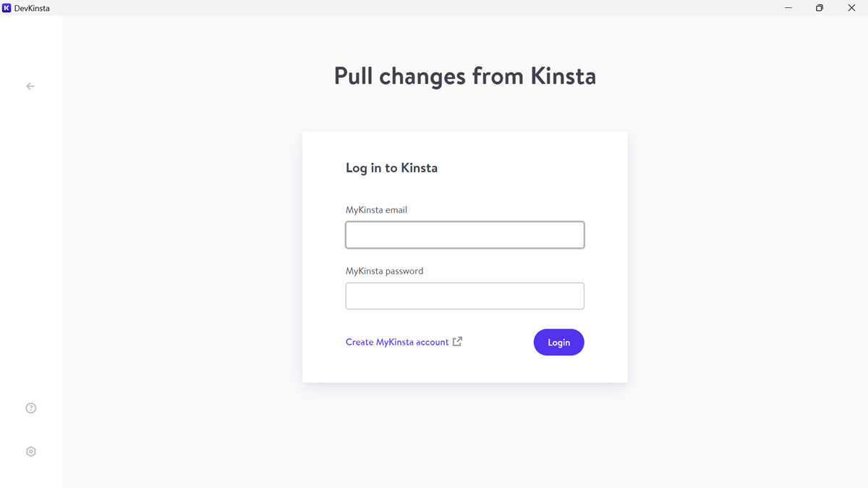Click the "MyKinsta email" field label

(376, 210)
